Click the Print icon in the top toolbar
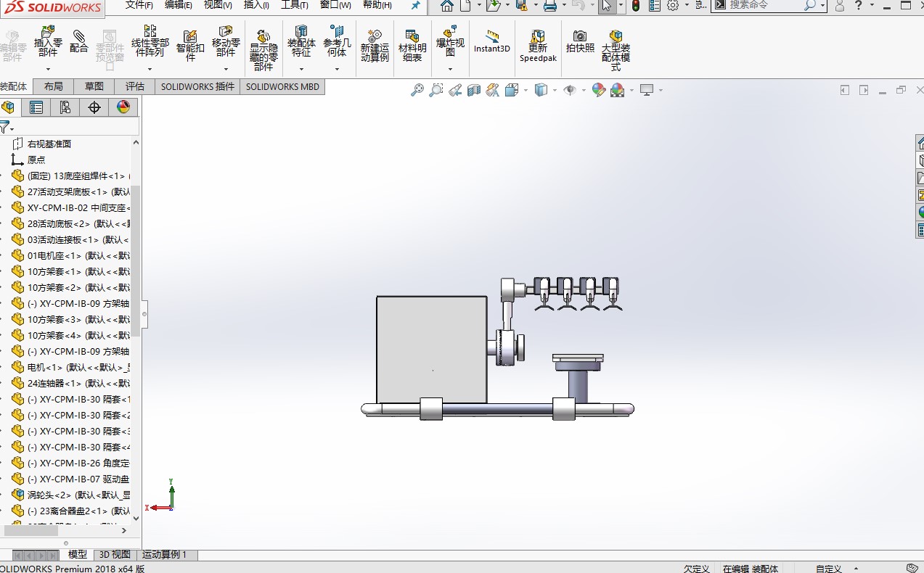The width and height of the screenshot is (924, 573). coord(550,6)
